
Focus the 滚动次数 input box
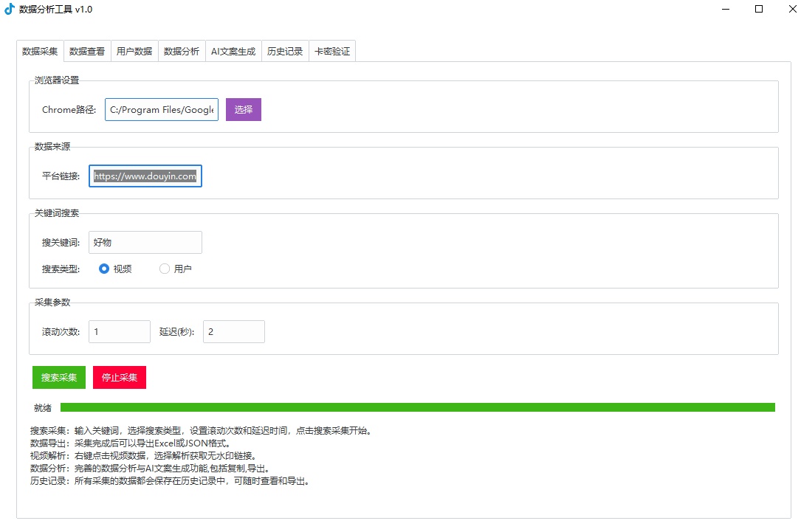point(120,331)
